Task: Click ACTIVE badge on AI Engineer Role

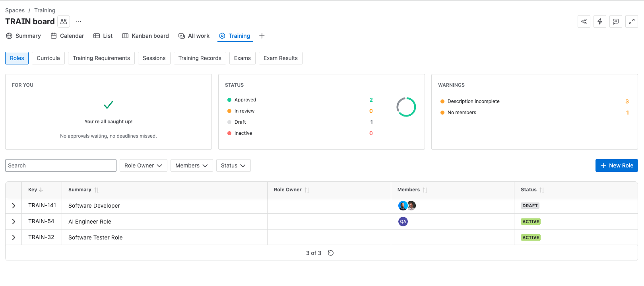Action: click(x=531, y=222)
